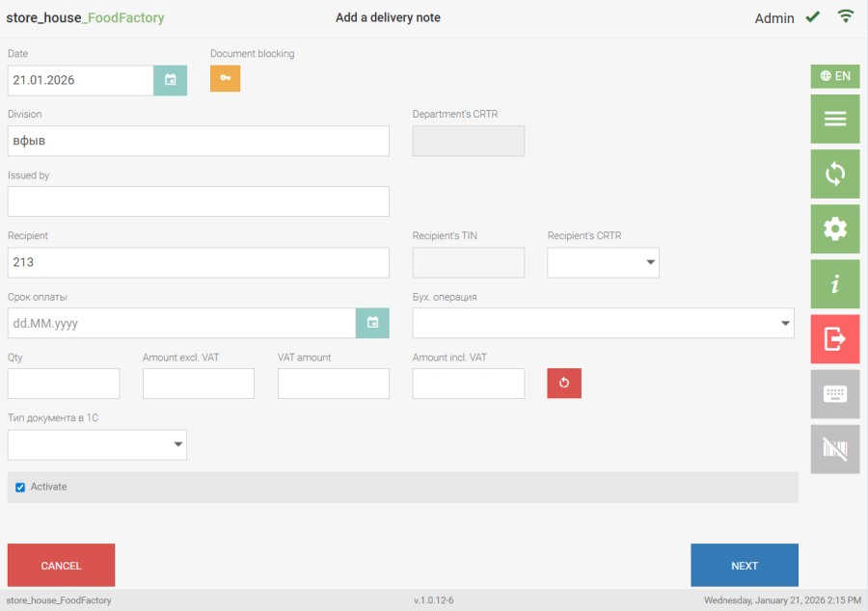
Task: Open settings gear in sidebar
Action: (x=834, y=228)
